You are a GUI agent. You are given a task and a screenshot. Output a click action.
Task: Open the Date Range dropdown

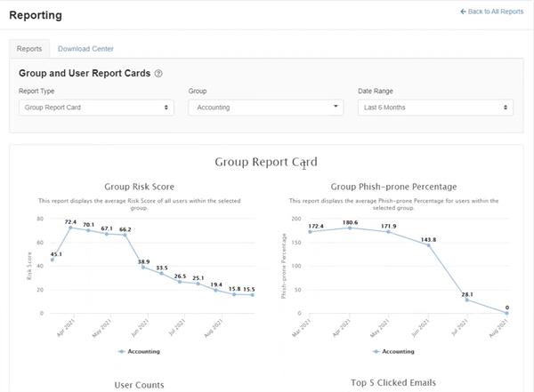(435, 108)
